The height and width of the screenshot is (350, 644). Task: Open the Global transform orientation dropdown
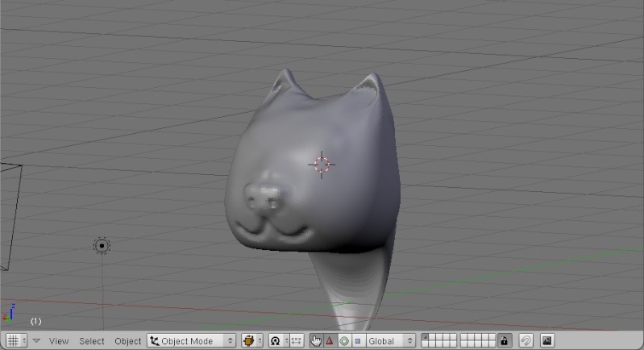[390, 340]
